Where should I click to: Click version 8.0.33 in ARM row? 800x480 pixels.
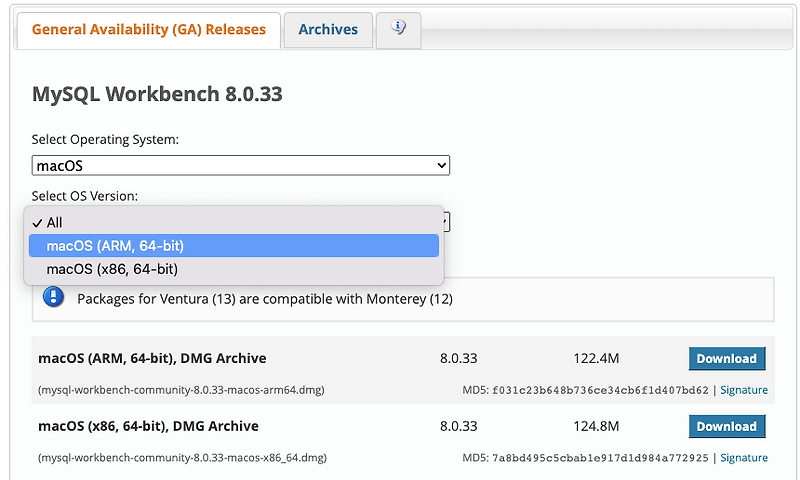pos(459,359)
